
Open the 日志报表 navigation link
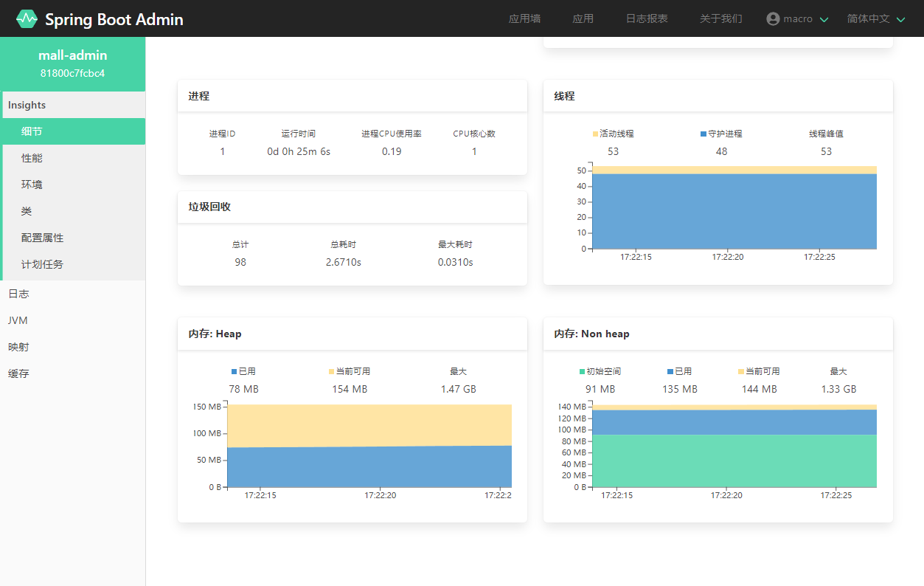point(647,18)
